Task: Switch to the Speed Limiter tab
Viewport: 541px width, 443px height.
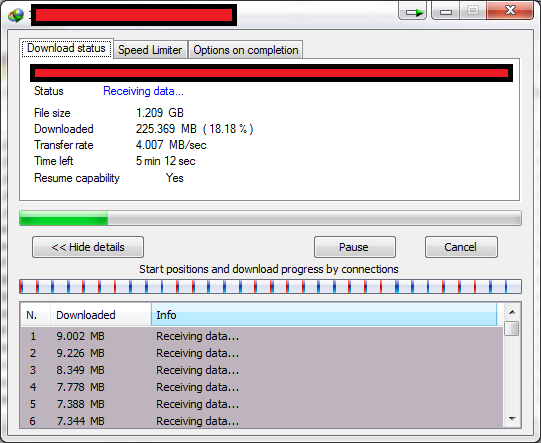Action: [150, 50]
